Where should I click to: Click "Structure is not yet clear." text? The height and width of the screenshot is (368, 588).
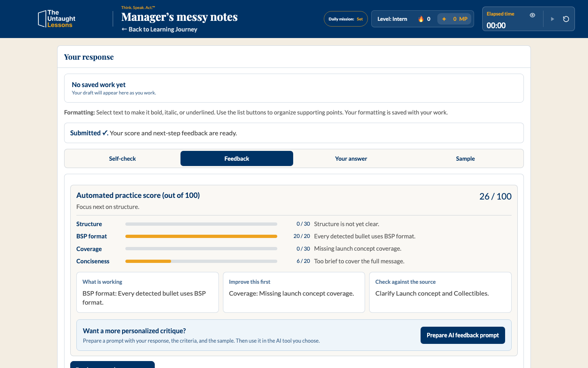point(347,224)
